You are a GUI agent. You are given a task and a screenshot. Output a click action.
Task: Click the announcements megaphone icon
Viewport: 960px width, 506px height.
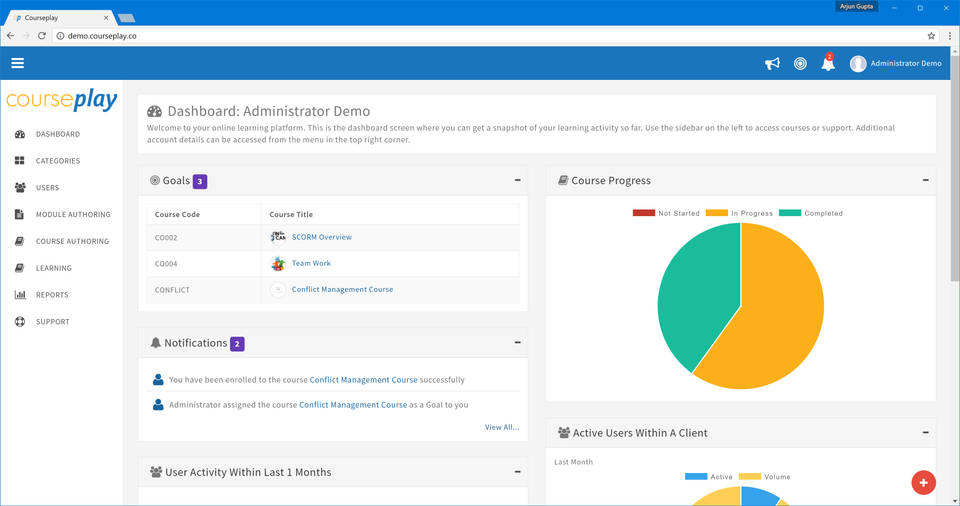(x=772, y=64)
